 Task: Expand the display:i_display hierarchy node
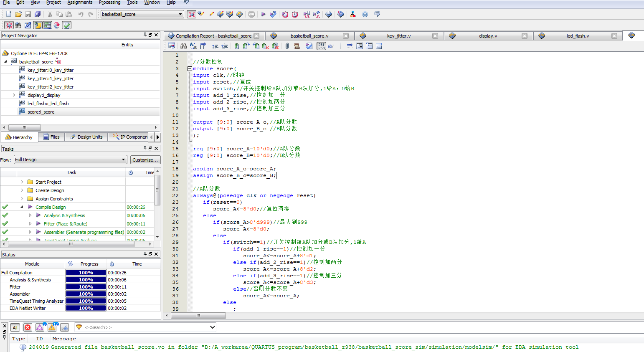click(14, 95)
